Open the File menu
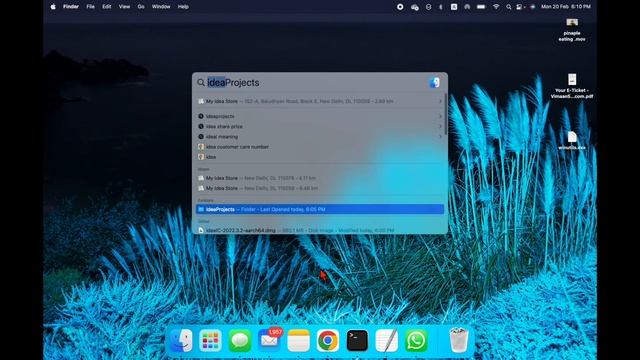640x360 pixels. (x=90, y=7)
